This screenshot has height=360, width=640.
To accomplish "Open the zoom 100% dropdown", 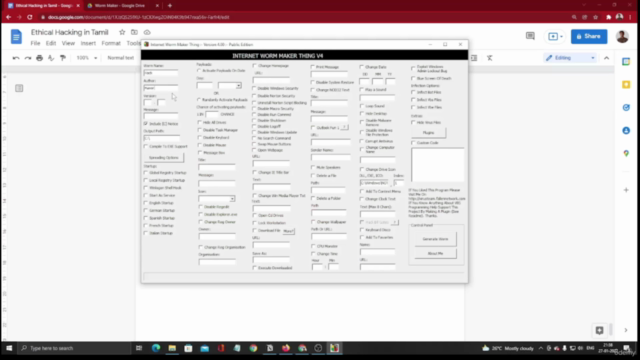I will click(87, 58).
